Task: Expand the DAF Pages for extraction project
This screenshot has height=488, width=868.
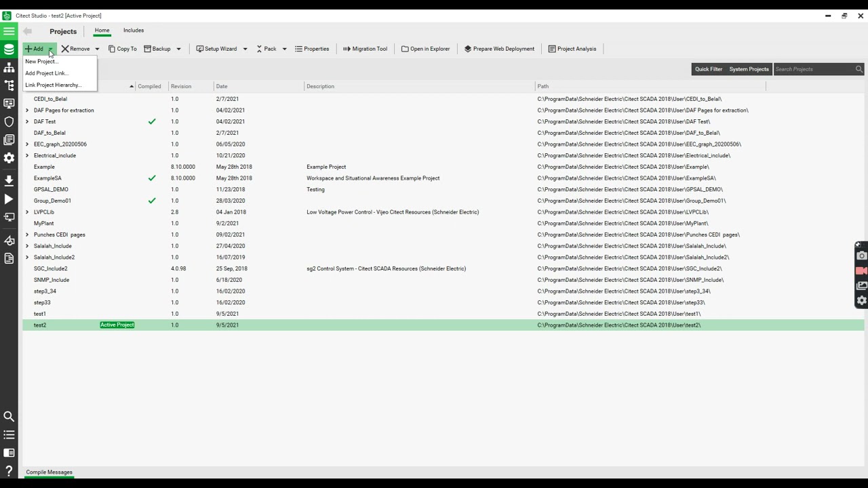Action: tap(27, 110)
